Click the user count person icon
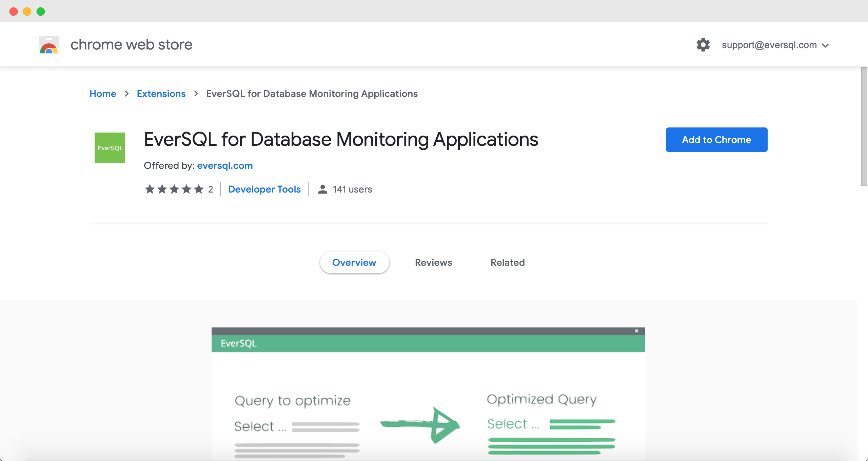Screen dimensions: 868x461 click(x=322, y=189)
